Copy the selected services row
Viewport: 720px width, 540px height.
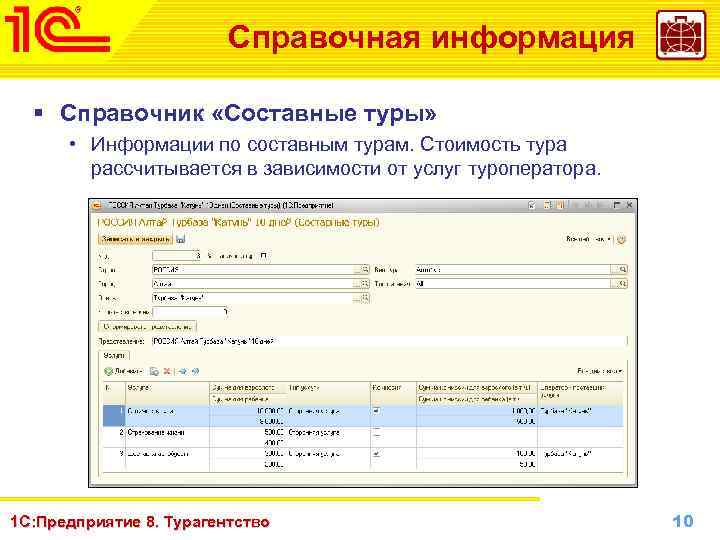154,371
